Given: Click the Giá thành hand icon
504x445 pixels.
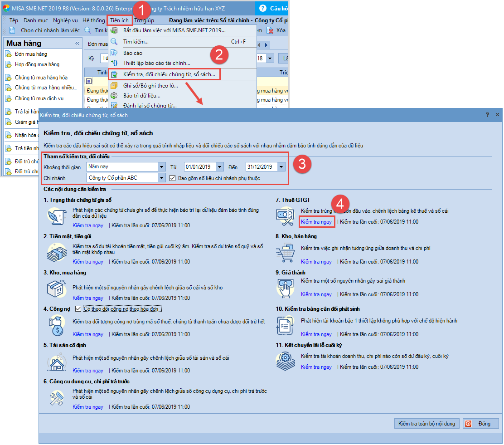Looking at the screenshot, I should (285, 289).
